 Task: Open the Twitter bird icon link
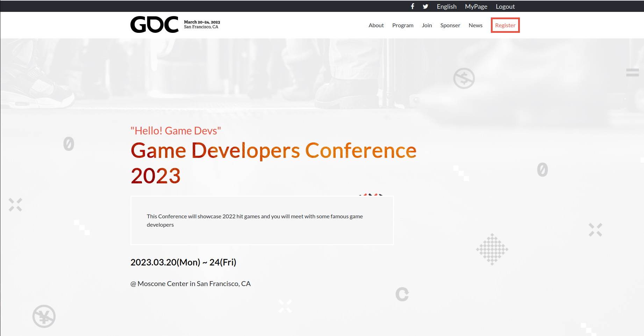click(425, 6)
